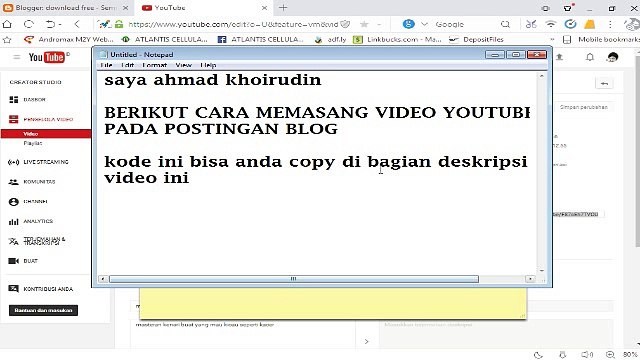The width and height of the screenshot is (640, 360).
Task: Click the Wi-Fi icon in browser toolbar
Action: click(x=551, y=24)
